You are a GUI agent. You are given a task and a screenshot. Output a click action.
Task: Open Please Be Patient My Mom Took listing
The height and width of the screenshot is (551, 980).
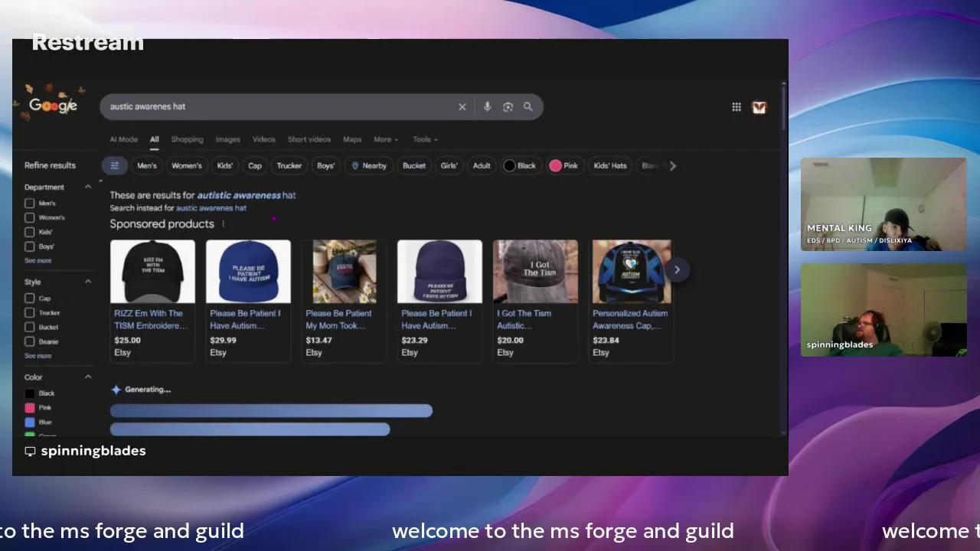coord(338,319)
